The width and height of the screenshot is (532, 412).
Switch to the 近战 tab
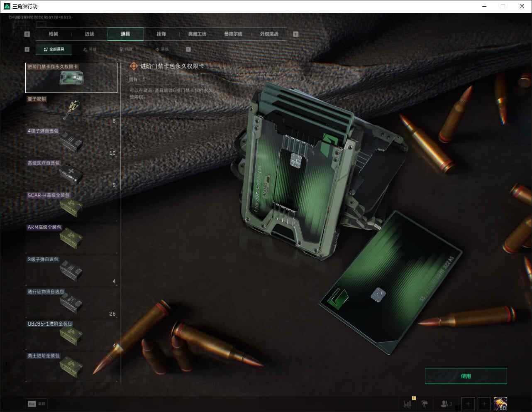[89, 34]
